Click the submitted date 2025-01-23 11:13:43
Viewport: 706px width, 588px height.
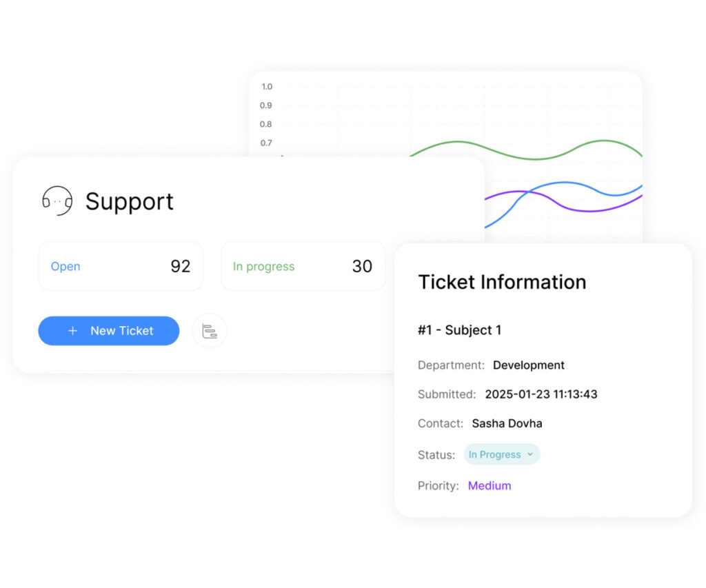coord(541,394)
